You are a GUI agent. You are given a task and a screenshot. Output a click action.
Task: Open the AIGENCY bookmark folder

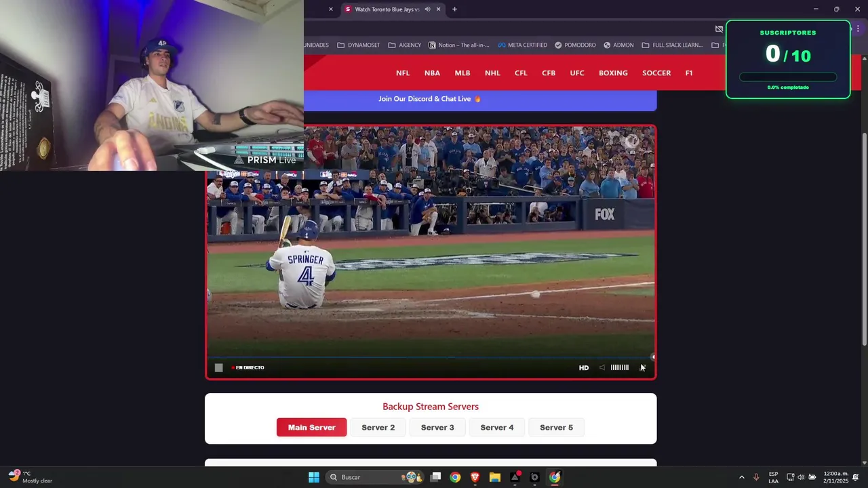(x=405, y=45)
